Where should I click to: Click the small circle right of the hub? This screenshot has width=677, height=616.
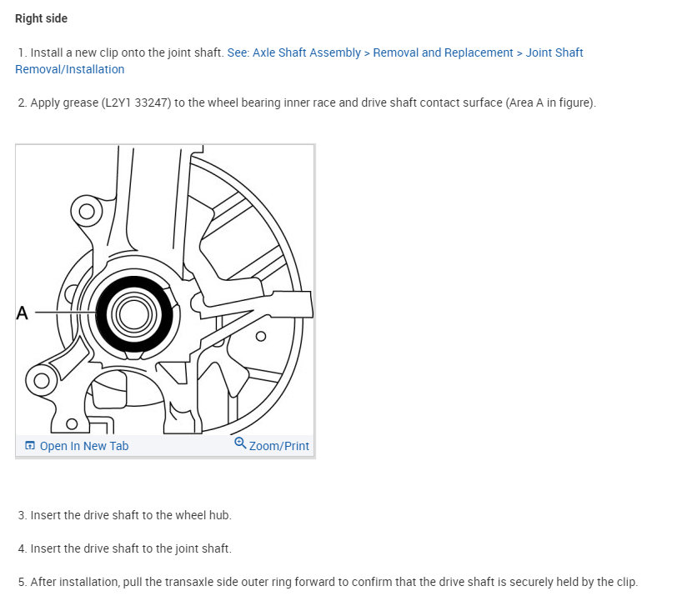pyautogui.click(x=261, y=337)
